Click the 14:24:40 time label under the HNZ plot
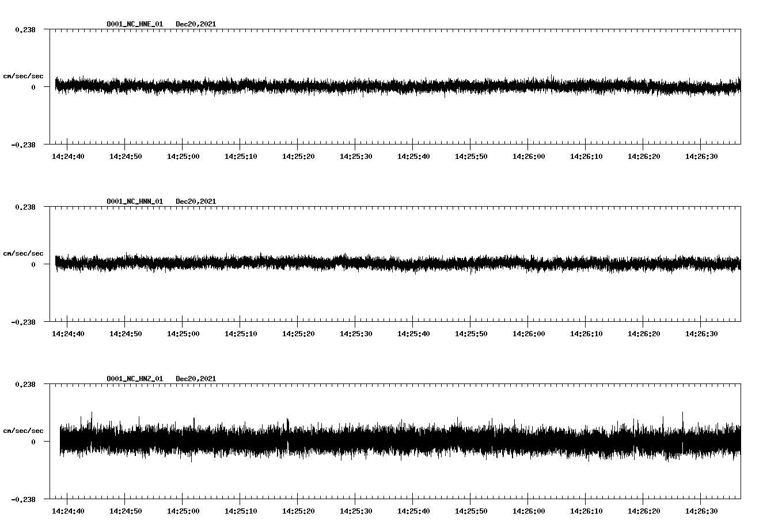 pos(68,511)
